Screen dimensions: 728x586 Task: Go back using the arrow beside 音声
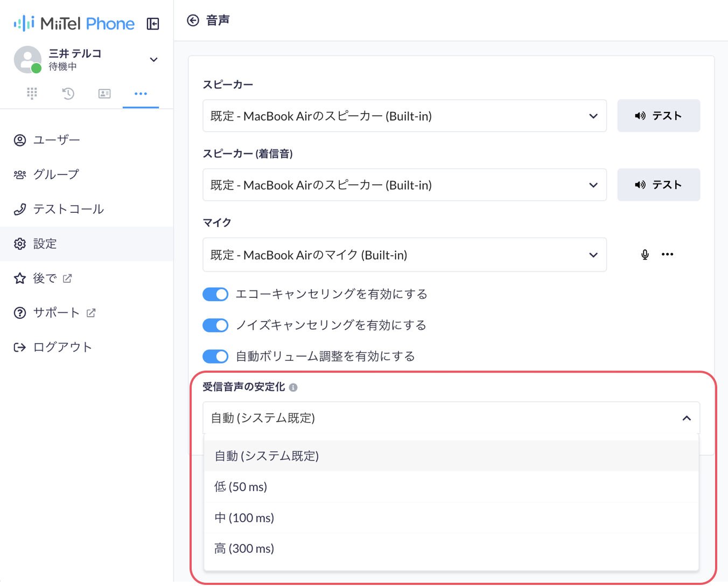[193, 20]
